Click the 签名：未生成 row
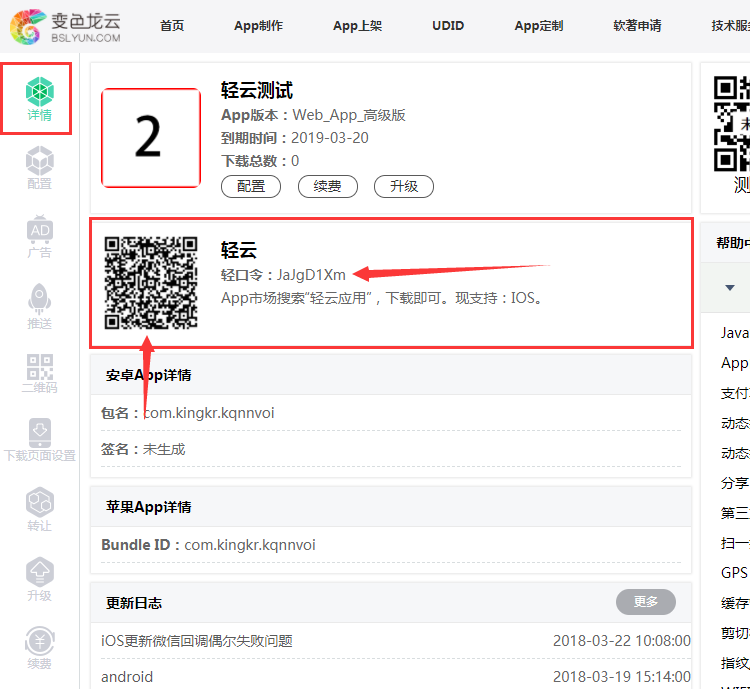This screenshot has height=689, width=750. point(391,449)
